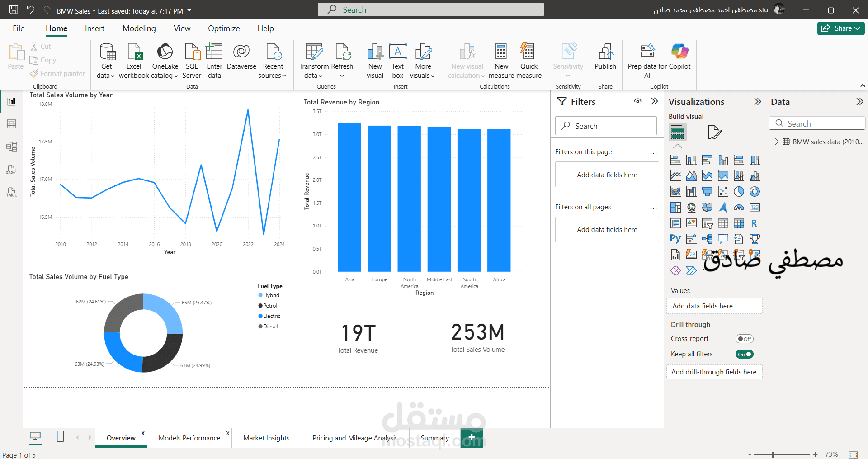
Task: Import from an Excel workbook
Action: pos(134,61)
